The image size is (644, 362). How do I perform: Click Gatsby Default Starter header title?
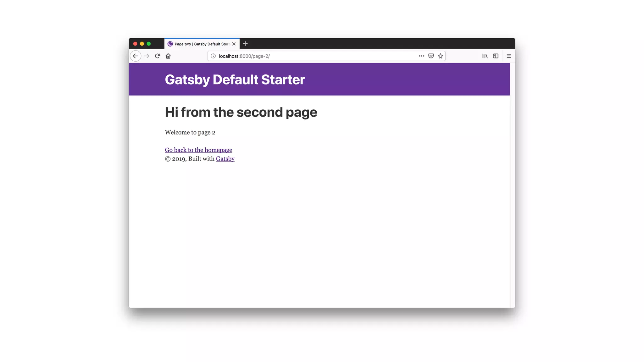click(235, 80)
